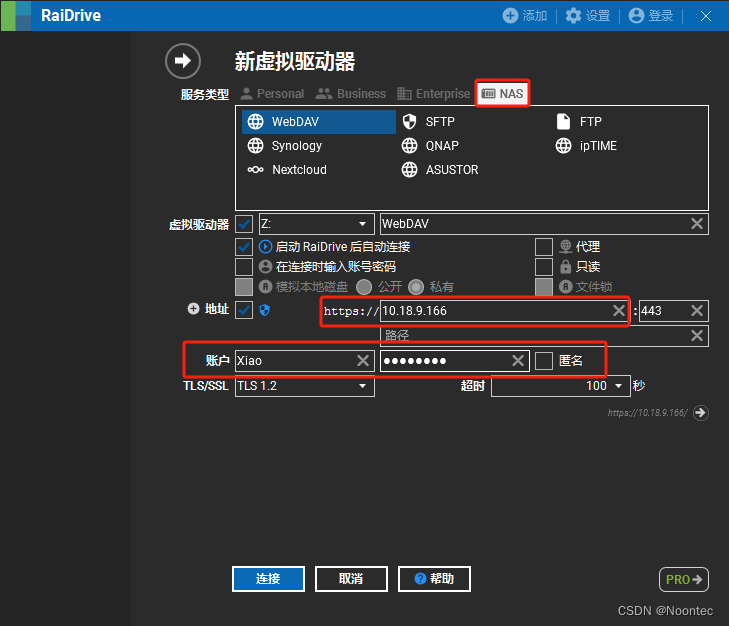Screen dimensions: 729x626
Task: Click the 连接 connect button
Action: [x=268, y=579]
